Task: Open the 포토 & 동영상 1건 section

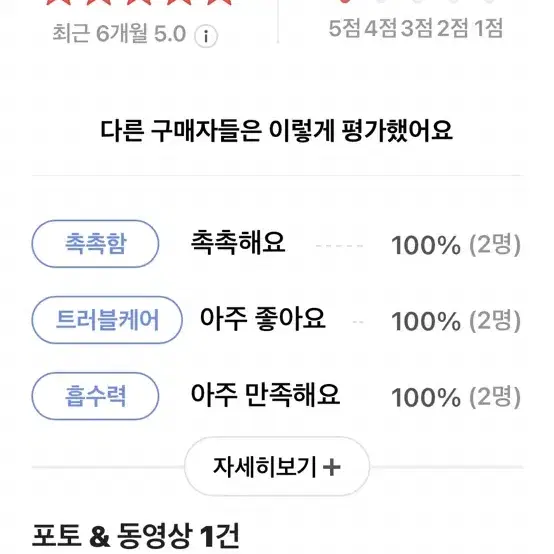Action: (x=136, y=537)
